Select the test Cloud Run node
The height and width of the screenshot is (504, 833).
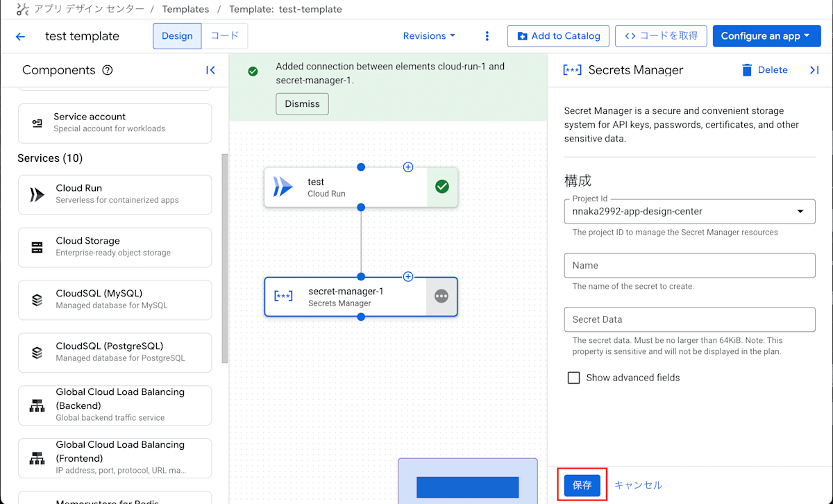coord(361,187)
